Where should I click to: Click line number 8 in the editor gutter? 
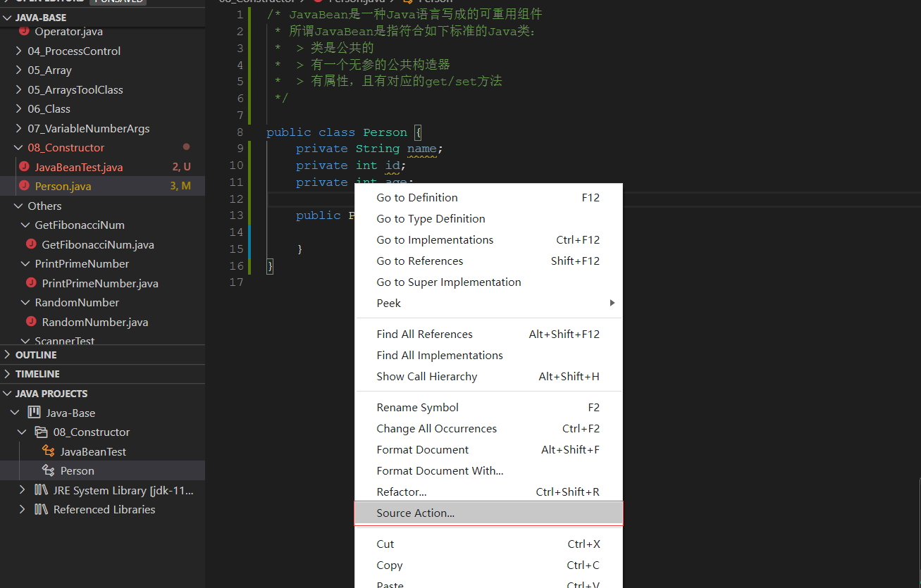(240, 132)
